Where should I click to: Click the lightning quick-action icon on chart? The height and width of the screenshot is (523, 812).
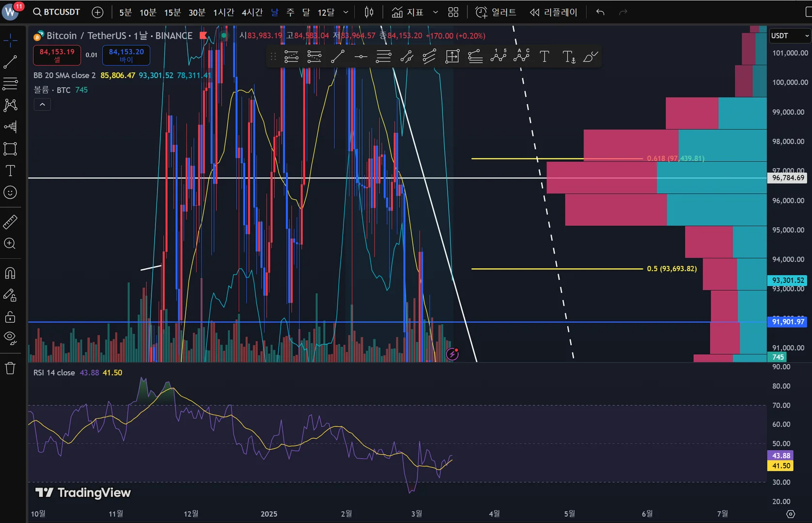coord(452,354)
